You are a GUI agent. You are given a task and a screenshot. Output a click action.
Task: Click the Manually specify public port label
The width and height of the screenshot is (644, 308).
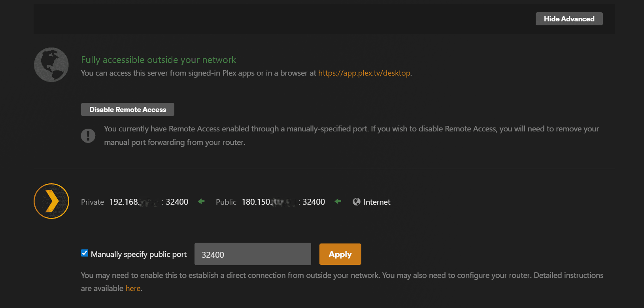139,254
